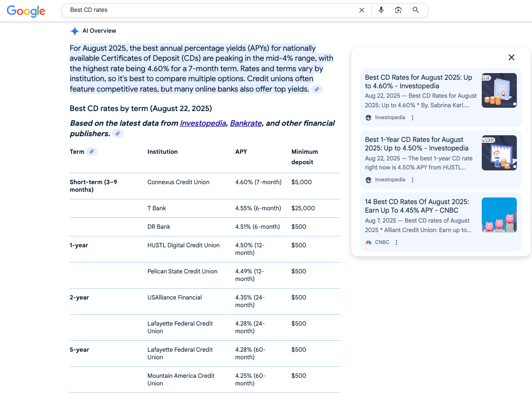Screen dimensions: 532x393
Task: Click the 'Minimum deposit' column header
Action: point(305,157)
